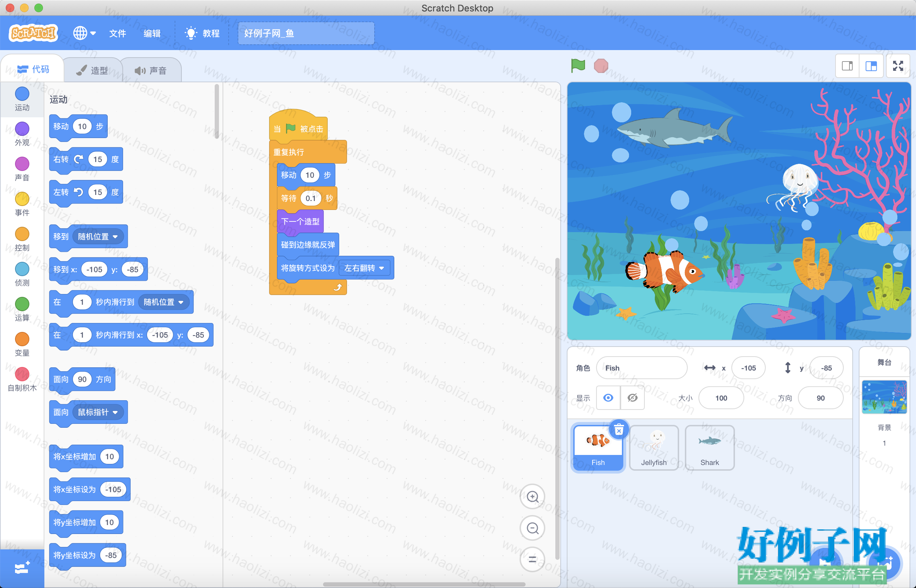Select the Fish sprite thumbnail
The image size is (916, 588).
[598, 448]
